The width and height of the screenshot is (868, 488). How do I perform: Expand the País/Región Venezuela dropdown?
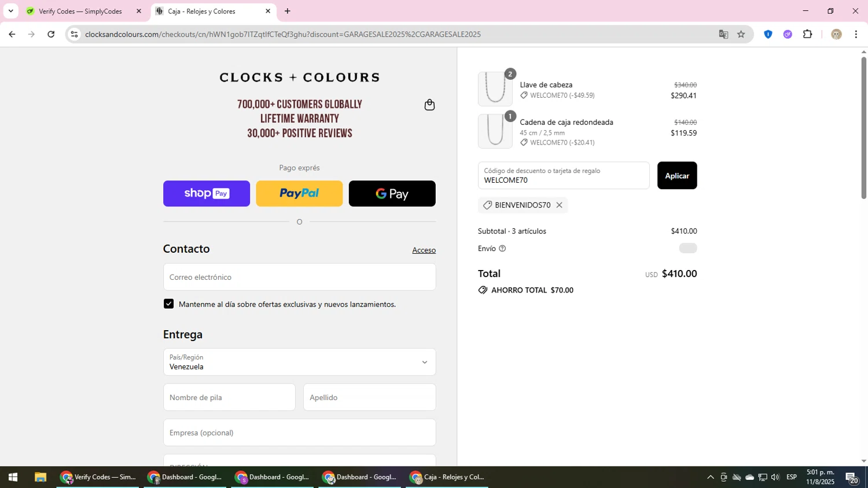[299, 362]
